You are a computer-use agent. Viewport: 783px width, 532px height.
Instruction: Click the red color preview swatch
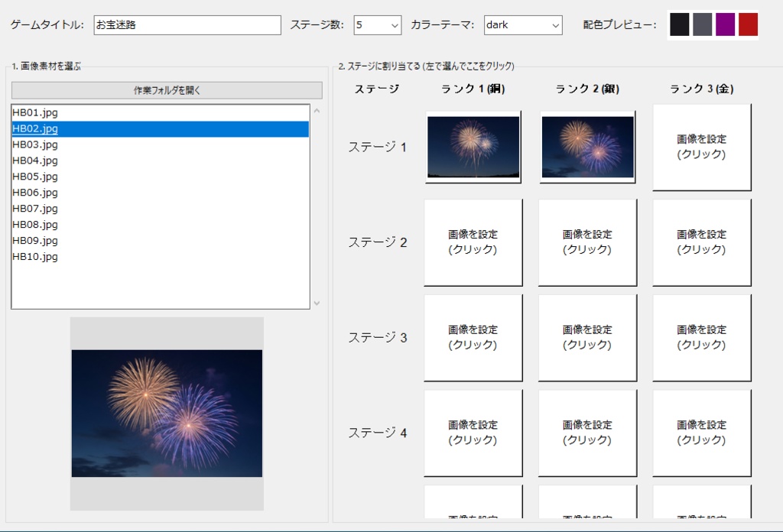748,24
